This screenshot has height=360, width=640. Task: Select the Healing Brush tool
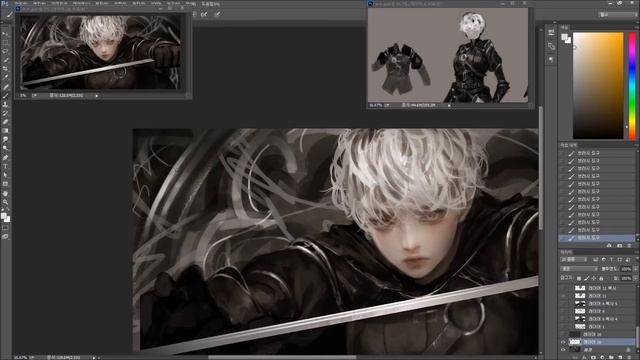point(5,86)
